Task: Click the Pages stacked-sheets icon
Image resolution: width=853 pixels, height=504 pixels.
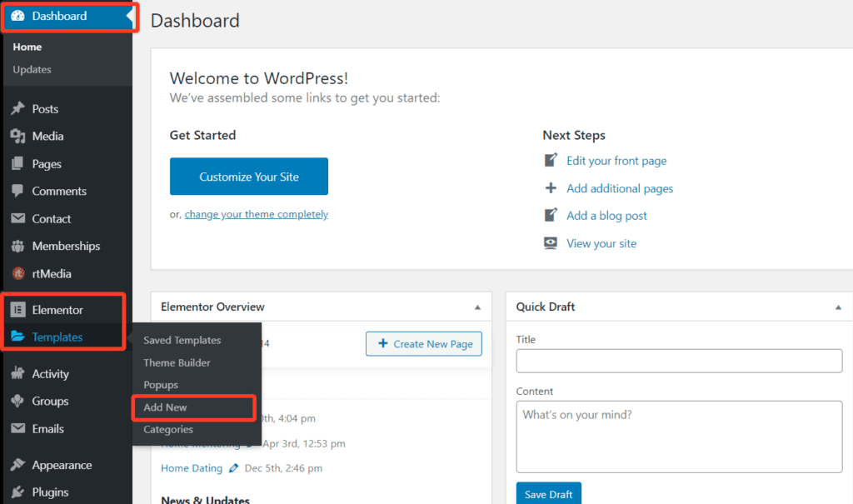Action: tap(18, 163)
